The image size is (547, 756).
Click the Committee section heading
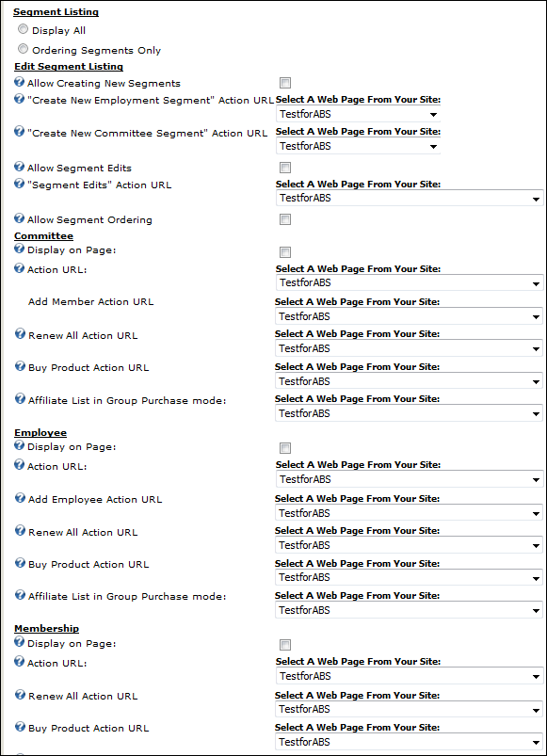point(44,235)
